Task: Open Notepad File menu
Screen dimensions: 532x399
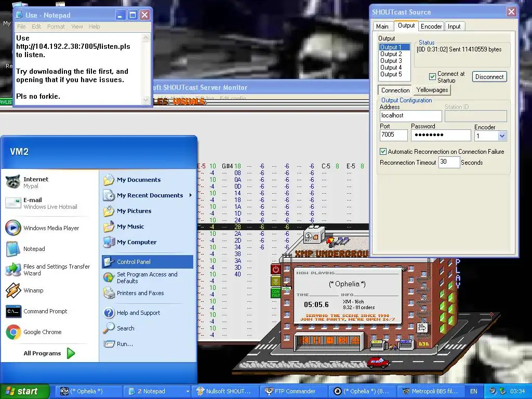Action: (x=21, y=26)
